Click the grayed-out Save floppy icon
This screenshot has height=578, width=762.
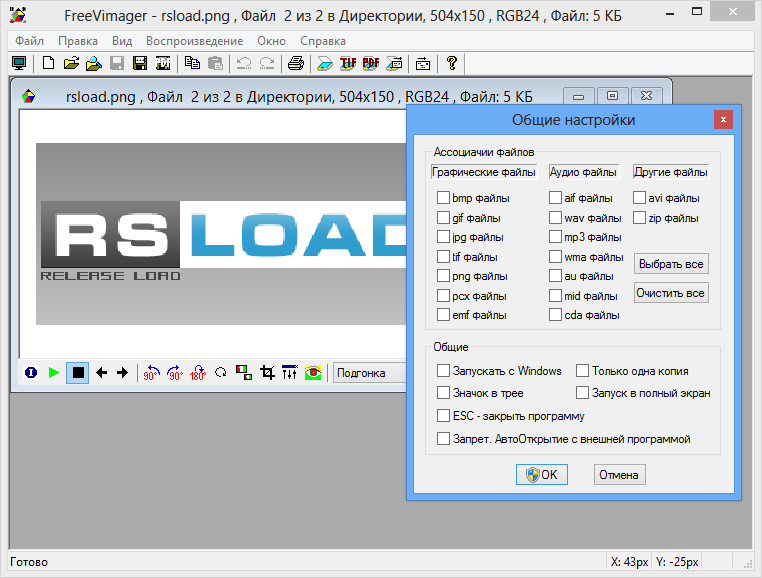pos(117,63)
